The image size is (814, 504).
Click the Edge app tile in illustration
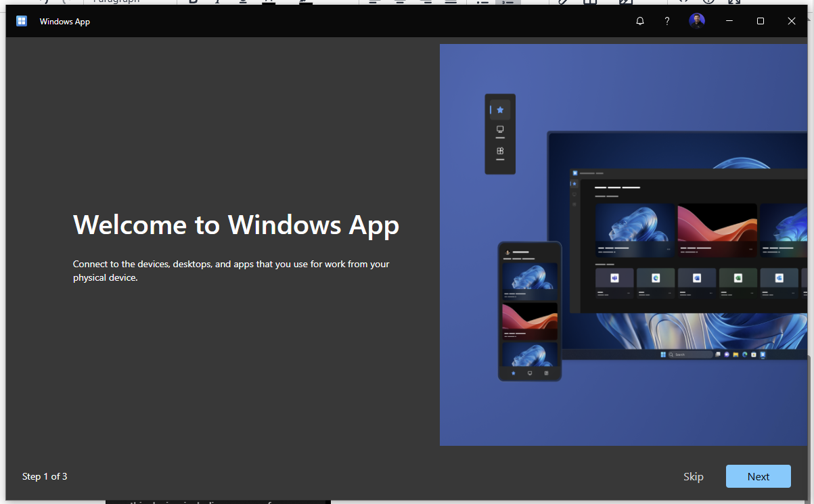656,278
